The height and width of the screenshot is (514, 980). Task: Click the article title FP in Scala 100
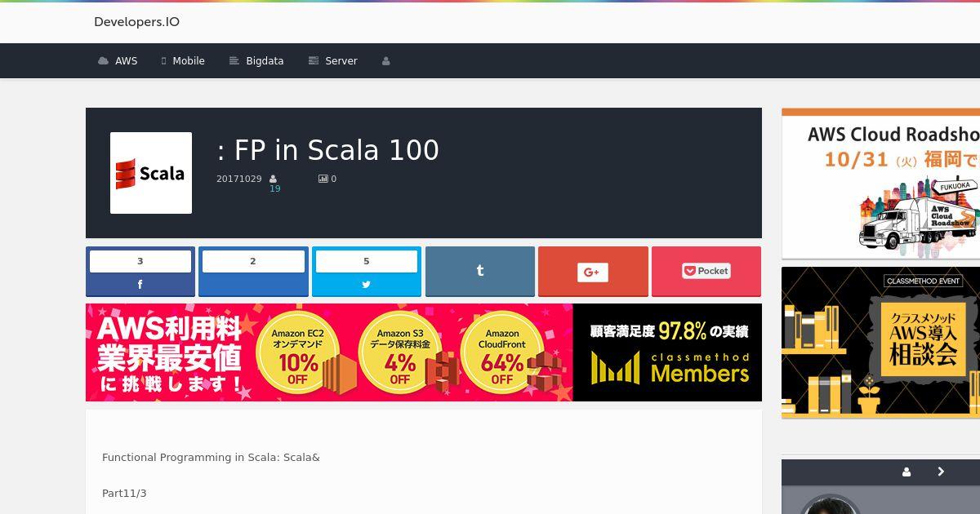pyautogui.click(x=328, y=150)
